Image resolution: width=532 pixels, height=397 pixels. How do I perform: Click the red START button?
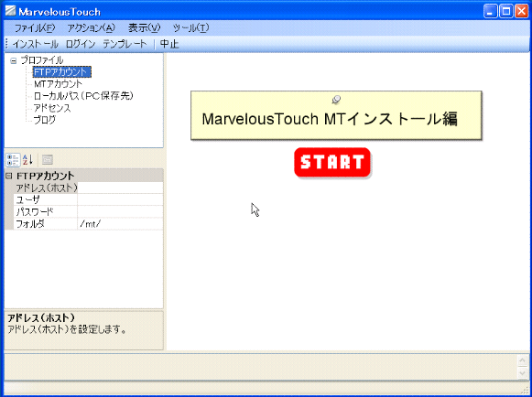pyautogui.click(x=332, y=162)
